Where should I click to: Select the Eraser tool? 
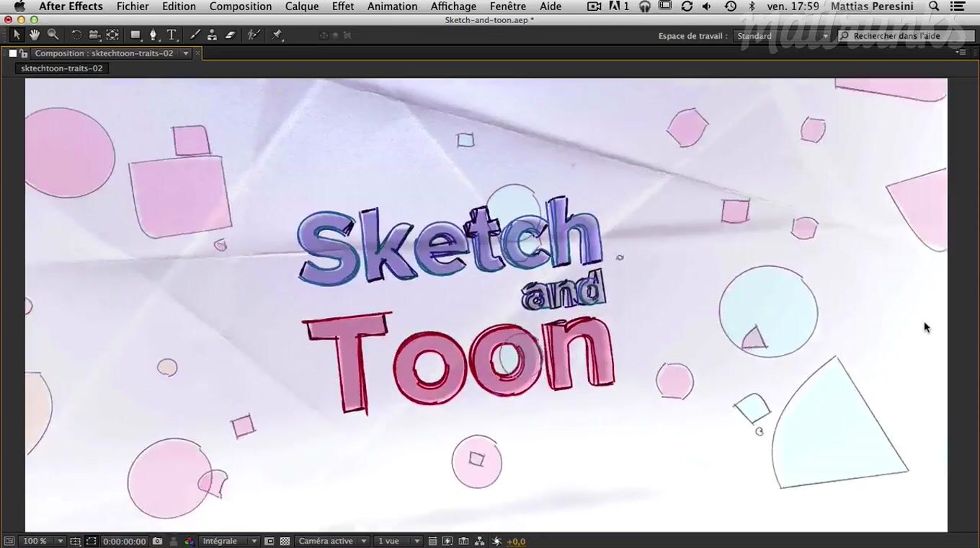coord(230,35)
